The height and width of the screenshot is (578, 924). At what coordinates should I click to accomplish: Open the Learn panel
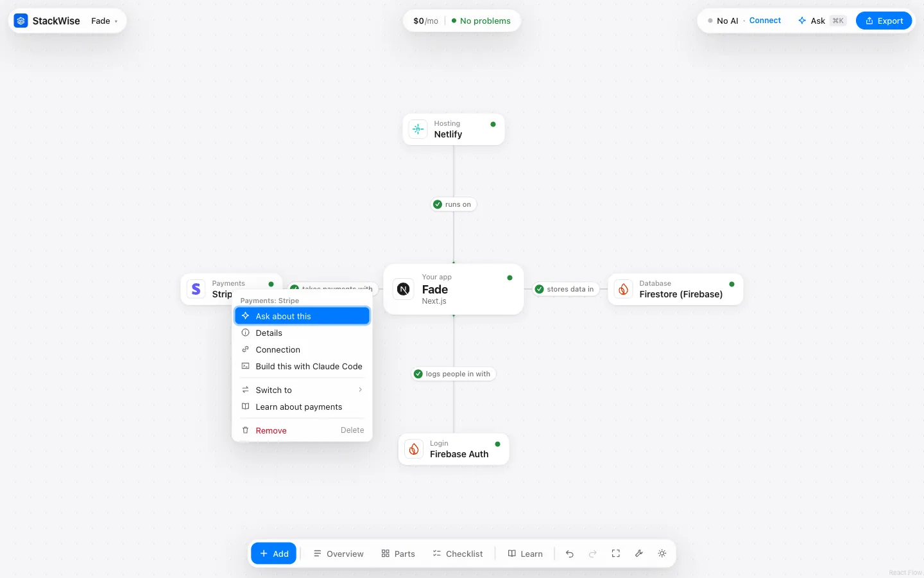[x=526, y=554]
